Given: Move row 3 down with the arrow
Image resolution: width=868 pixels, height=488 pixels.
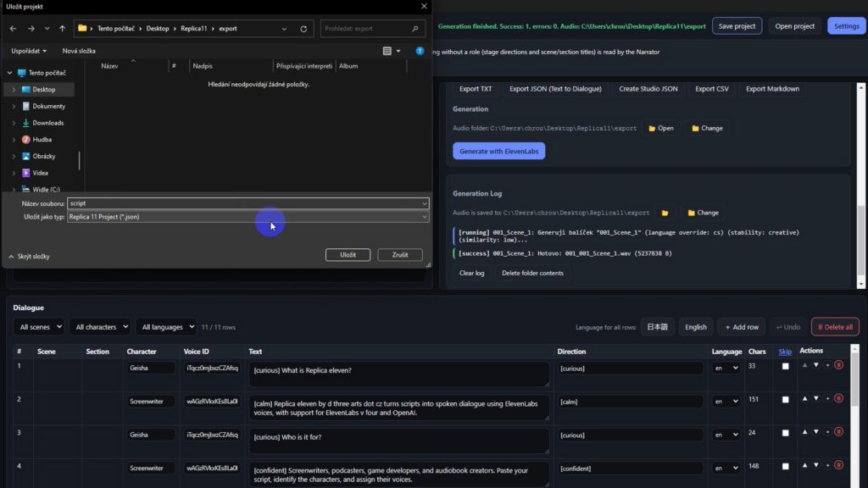Looking at the screenshot, I should 816,431.
